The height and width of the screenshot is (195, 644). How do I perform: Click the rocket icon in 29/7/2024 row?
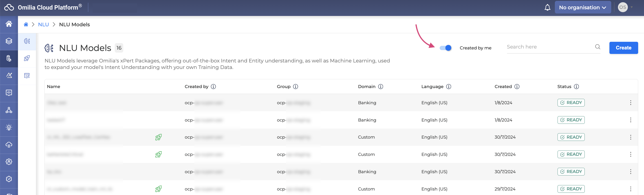click(158, 189)
